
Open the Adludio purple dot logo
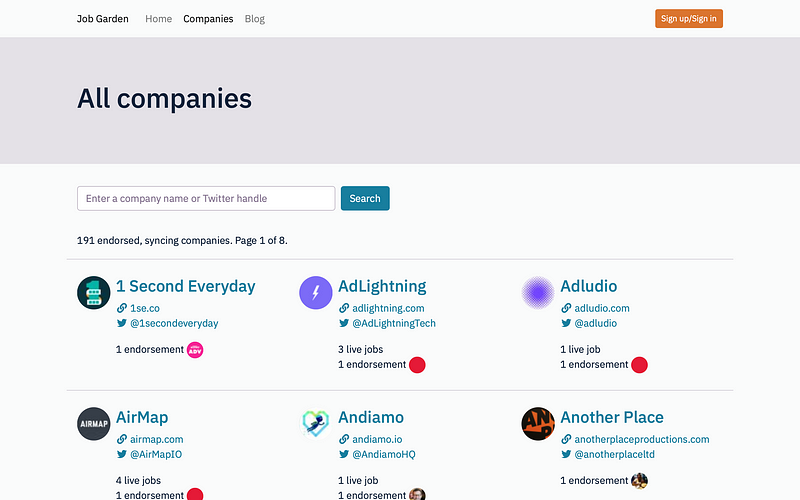(x=538, y=293)
